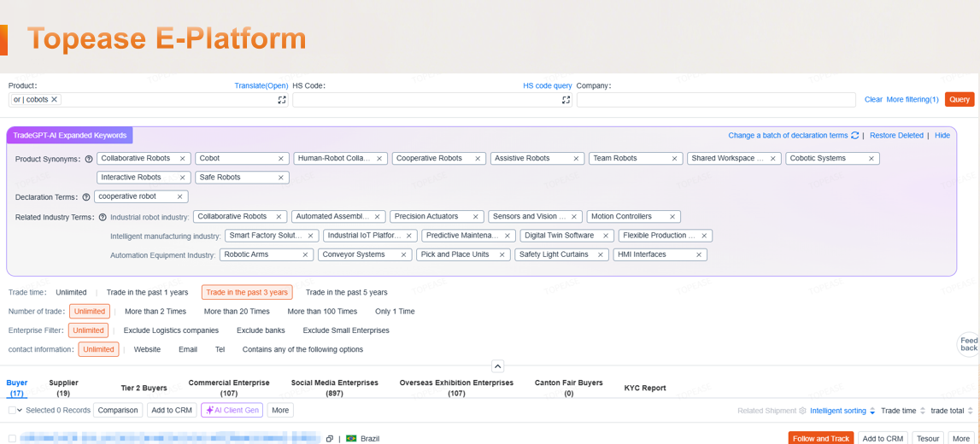Sort results by Trade time
980x444 pixels.
click(902, 411)
